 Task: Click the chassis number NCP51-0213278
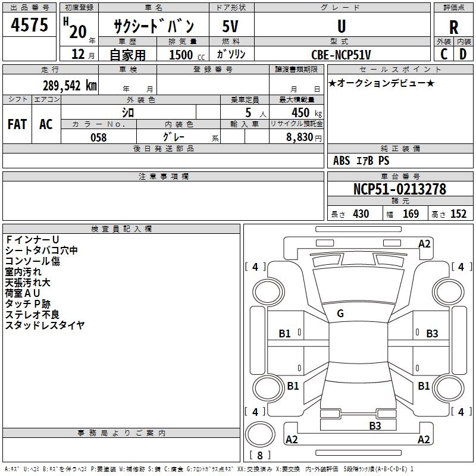(400, 189)
